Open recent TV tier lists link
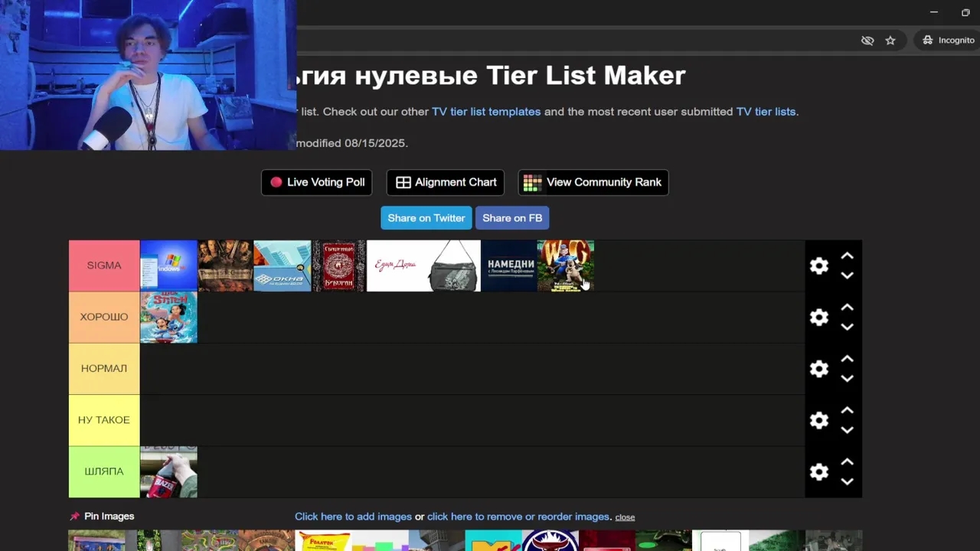 coord(766,112)
